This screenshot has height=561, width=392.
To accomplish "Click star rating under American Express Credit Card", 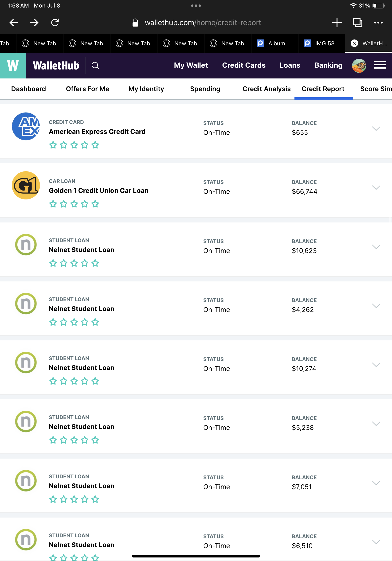I will (x=74, y=145).
